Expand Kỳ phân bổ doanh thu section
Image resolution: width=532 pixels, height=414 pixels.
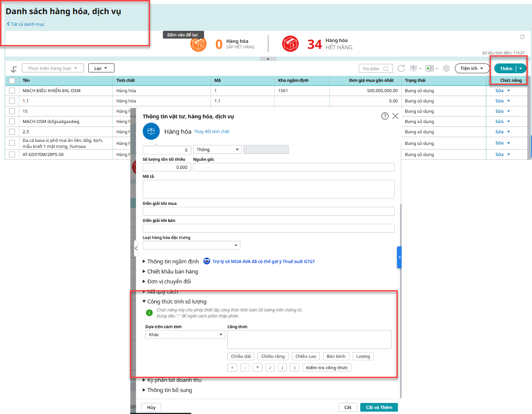(x=172, y=380)
